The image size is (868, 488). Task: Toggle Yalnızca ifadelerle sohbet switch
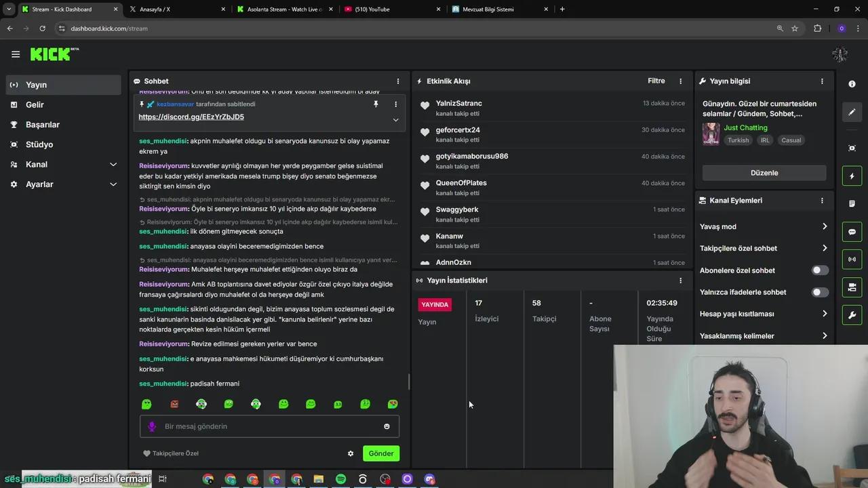click(x=820, y=292)
